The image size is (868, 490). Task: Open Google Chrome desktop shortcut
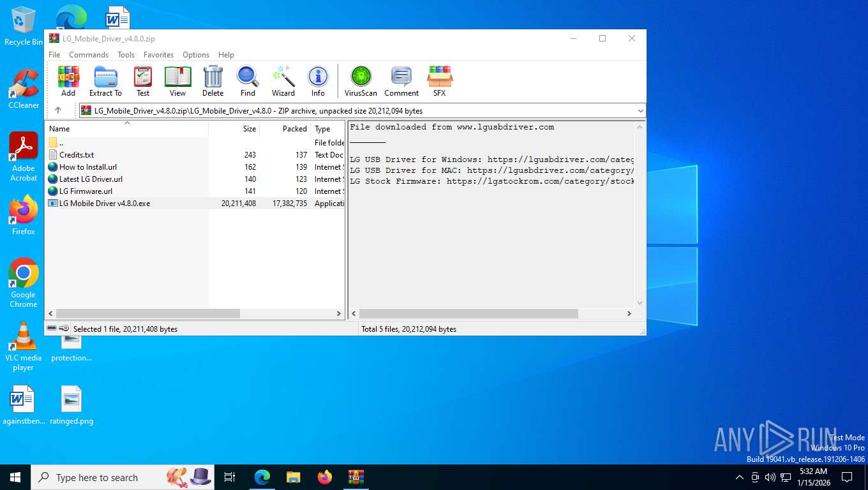pos(24,283)
